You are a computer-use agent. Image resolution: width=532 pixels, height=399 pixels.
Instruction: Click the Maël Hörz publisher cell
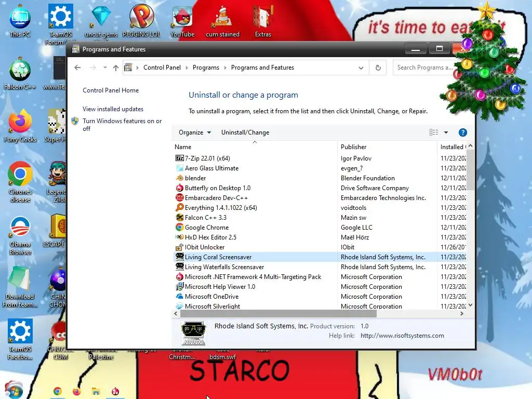tap(354, 237)
